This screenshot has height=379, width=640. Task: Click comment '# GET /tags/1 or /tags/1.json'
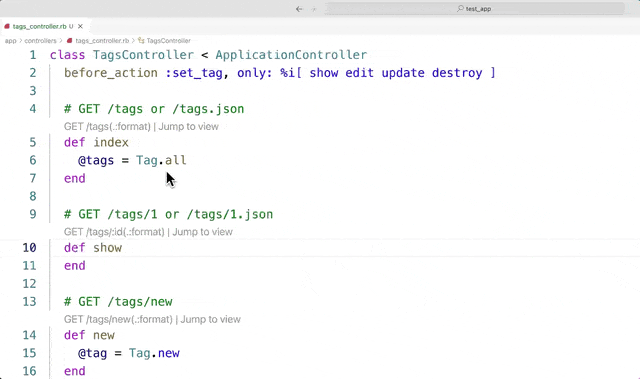(168, 214)
